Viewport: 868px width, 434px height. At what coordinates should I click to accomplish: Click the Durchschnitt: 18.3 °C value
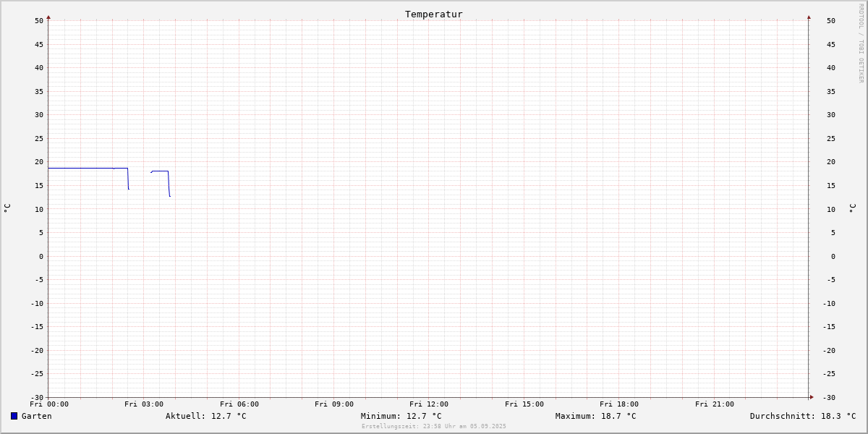tap(803, 416)
